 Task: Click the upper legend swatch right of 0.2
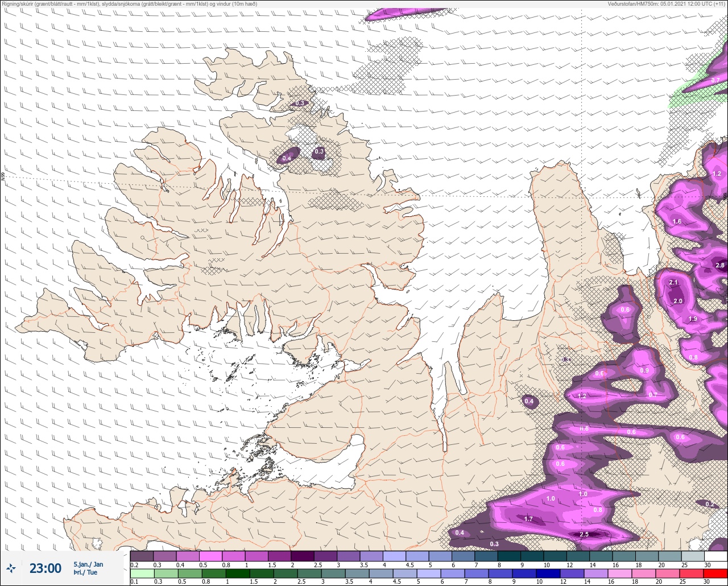click(142, 556)
